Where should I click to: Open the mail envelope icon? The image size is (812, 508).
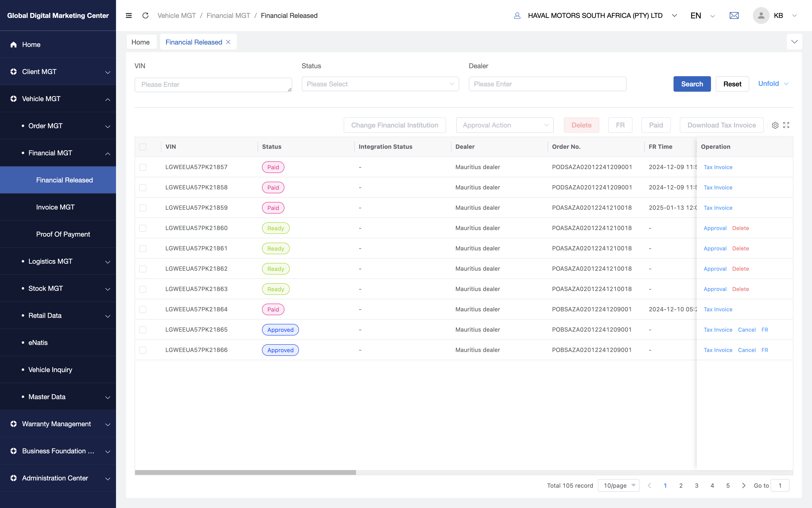(734, 15)
